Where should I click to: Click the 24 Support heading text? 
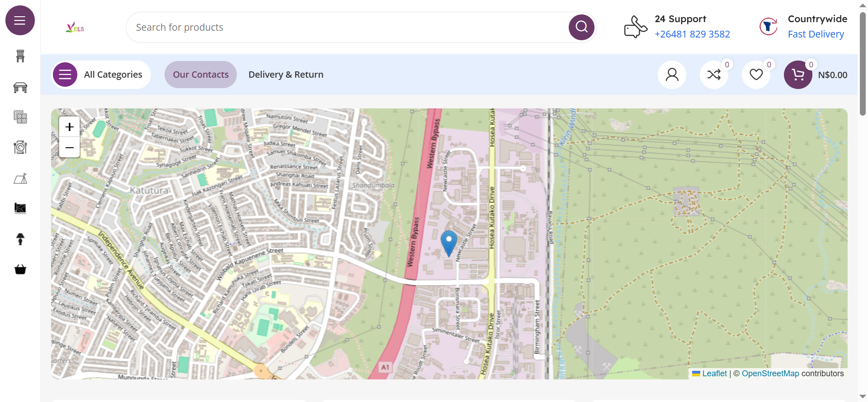pyautogui.click(x=680, y=19)
